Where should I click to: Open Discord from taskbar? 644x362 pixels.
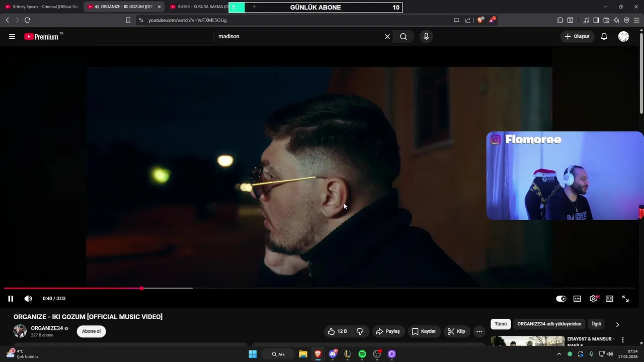point(333,354)
